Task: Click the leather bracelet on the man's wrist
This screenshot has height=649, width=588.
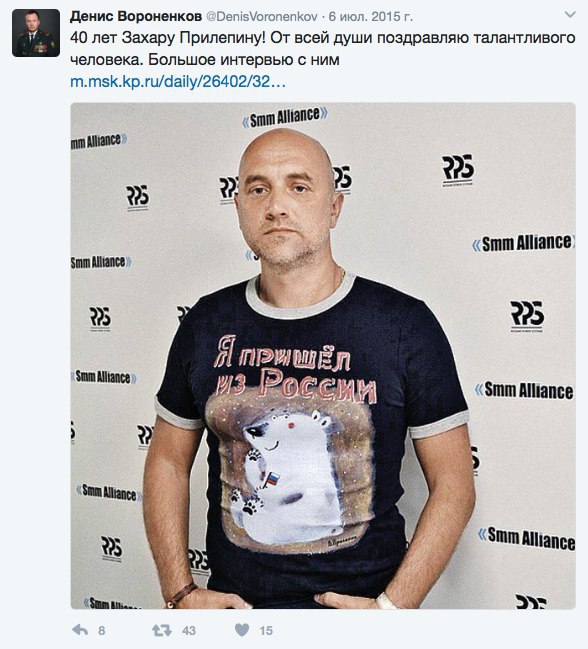Action: click(x=181, y=595)
